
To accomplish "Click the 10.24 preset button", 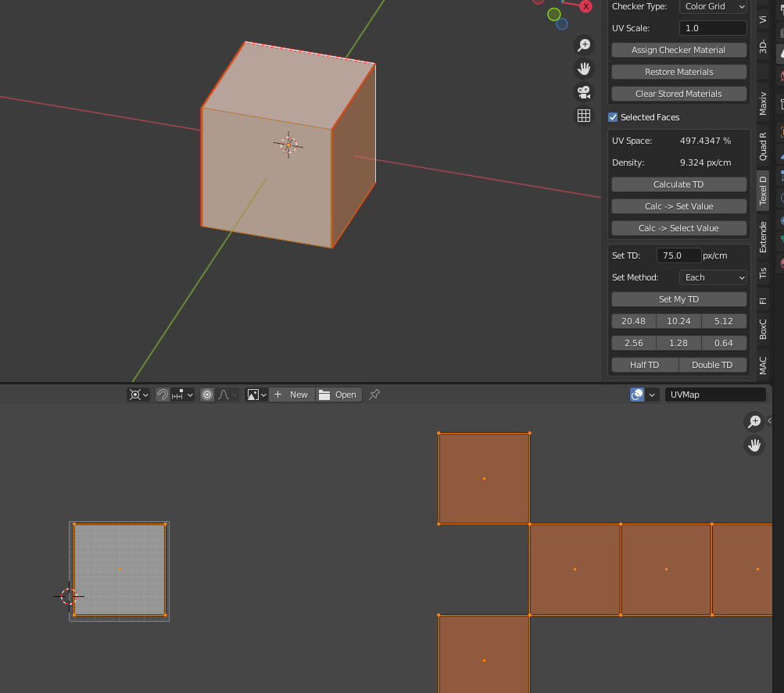I will click(678, 321).
